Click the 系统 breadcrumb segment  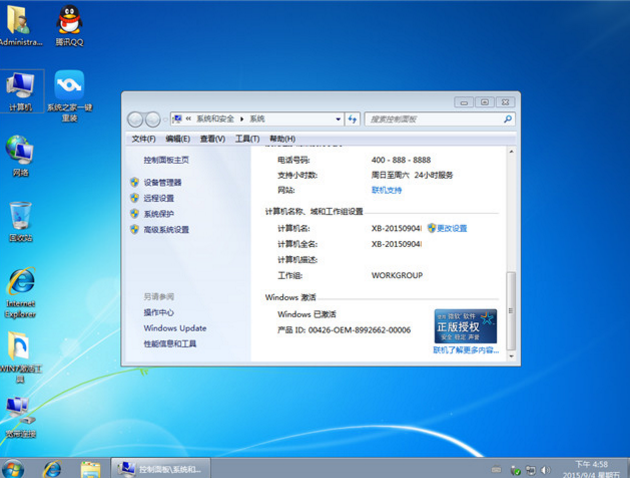point(257,119)
